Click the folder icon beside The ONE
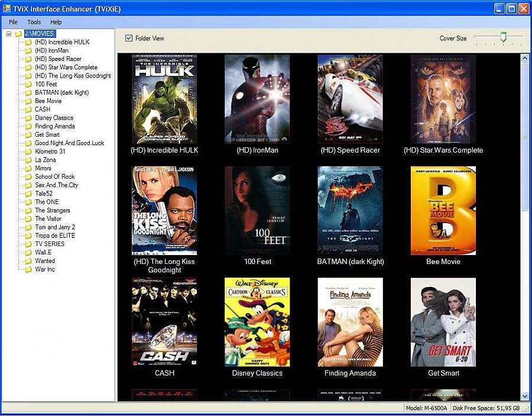This screenshot has height=416, width=532. 28,202
